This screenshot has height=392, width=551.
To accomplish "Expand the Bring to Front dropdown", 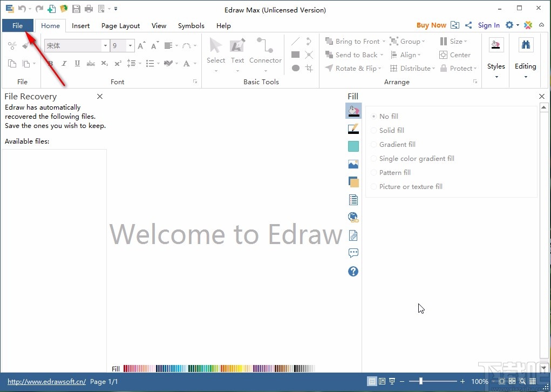I will 384,42.
